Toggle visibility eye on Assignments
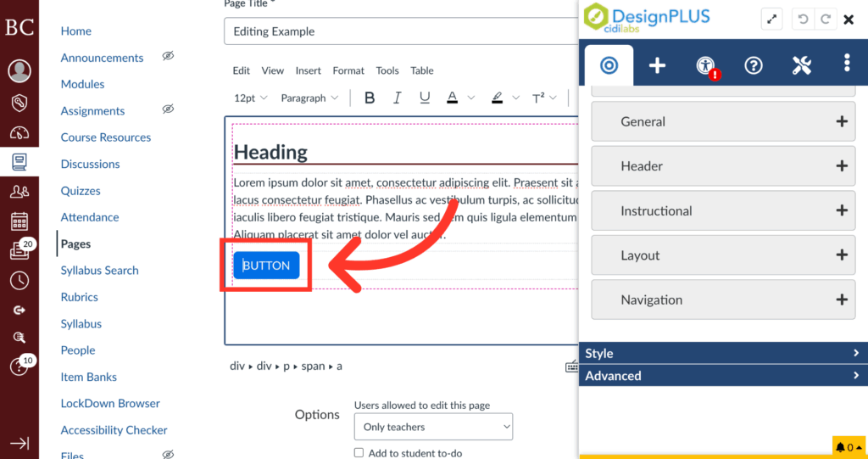Screen dimensions: 868x459 (x=169, y=109)
